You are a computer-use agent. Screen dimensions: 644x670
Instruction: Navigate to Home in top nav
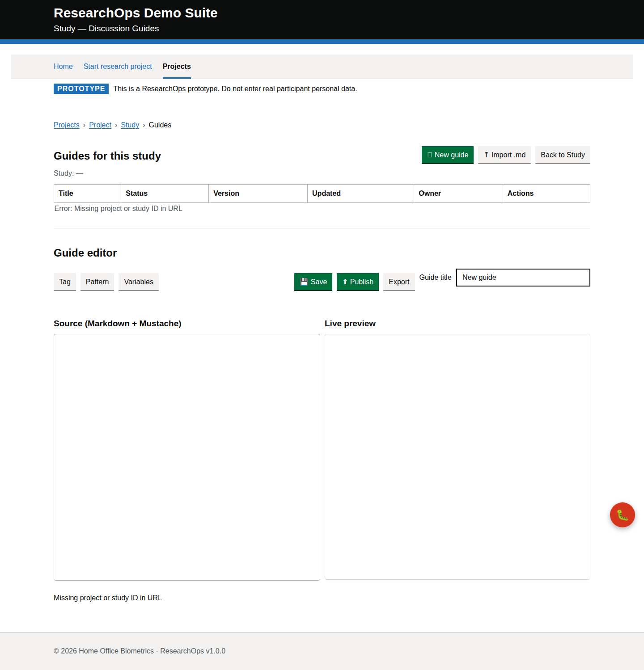[x=63, y=67]
